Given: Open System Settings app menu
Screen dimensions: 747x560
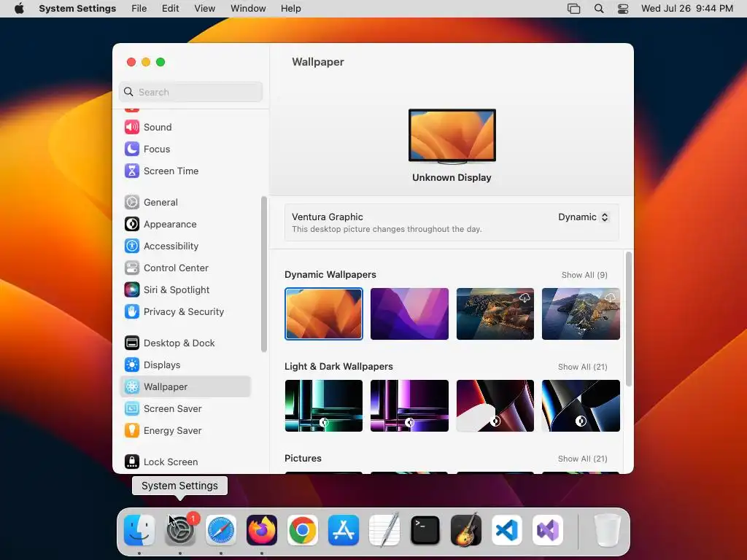Looking at the screenshot, I should click(x=77, y=9).
